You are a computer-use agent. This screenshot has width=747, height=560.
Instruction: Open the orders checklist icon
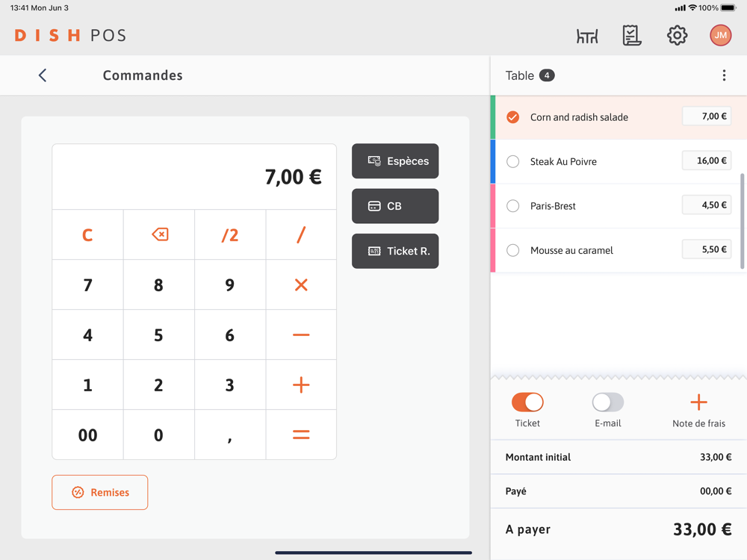(632, 36)
